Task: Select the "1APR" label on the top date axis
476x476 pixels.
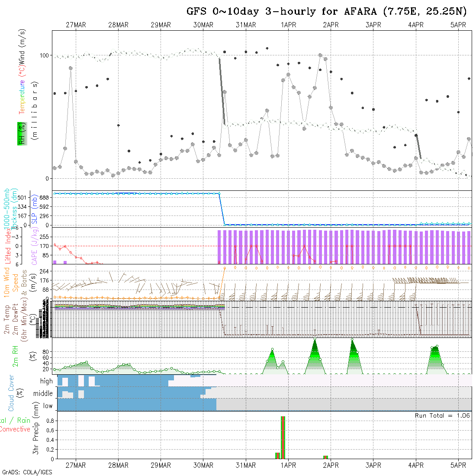Action: pyautogui.click(x=288, y=25)
